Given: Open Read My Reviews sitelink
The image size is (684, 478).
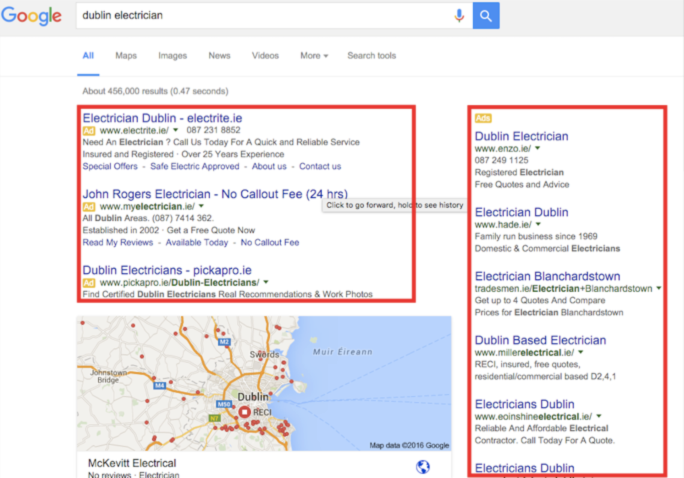Looking at the screenshot, I should click(x=118, y=242).
